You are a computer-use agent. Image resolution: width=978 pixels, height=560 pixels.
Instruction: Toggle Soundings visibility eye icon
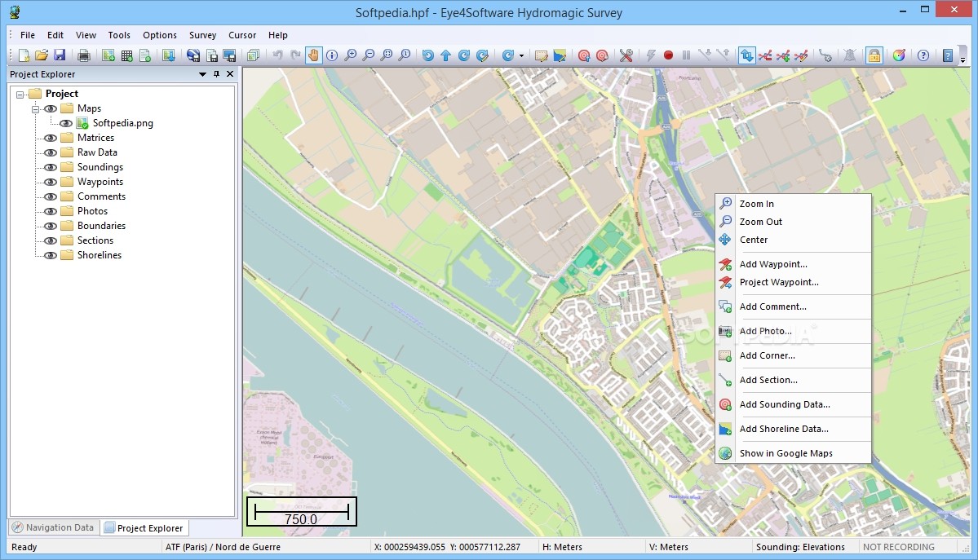[x=51, y=167]
